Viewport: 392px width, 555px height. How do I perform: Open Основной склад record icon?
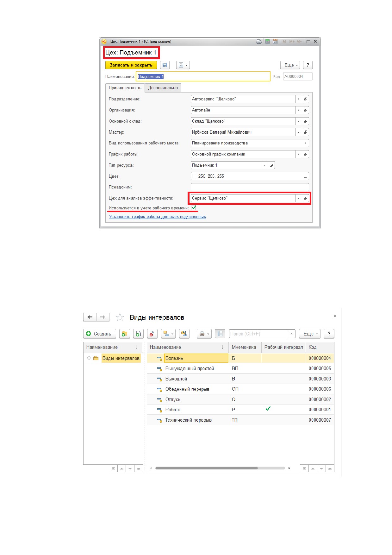306,121
